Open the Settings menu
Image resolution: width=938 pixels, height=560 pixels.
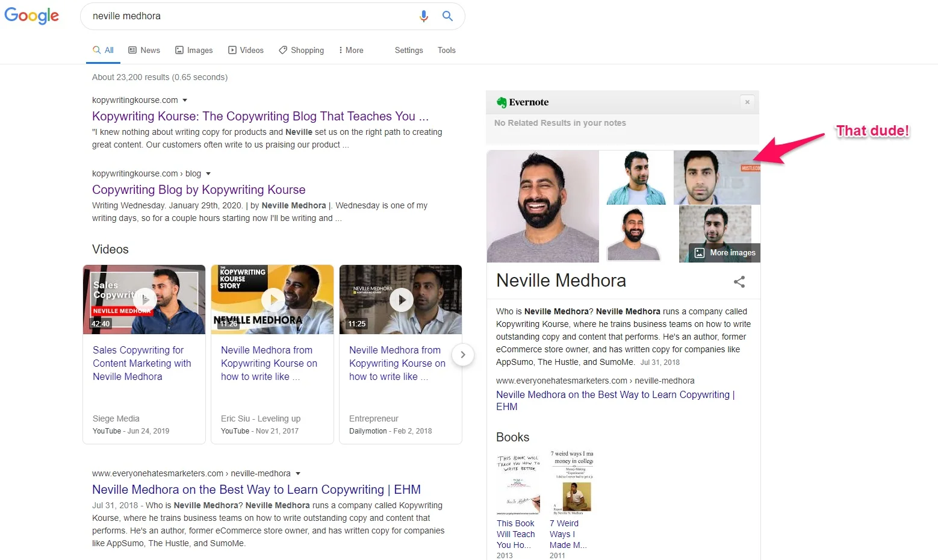pyautogui.click(x=409, y=50)
